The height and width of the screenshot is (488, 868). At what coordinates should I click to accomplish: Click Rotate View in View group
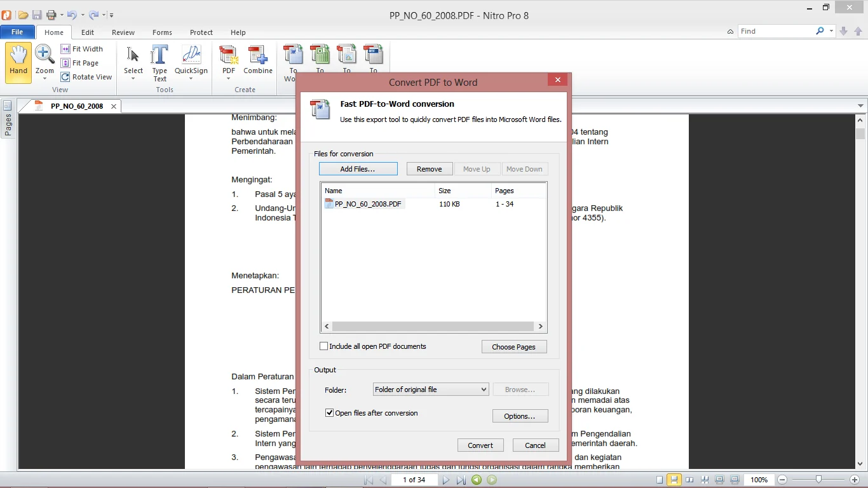click(86, 77)
